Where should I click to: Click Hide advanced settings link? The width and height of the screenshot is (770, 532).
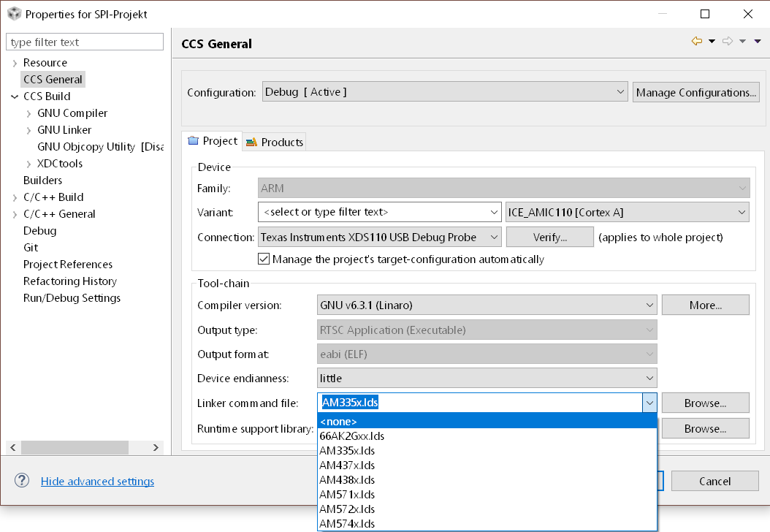click(x=97, y=481)
